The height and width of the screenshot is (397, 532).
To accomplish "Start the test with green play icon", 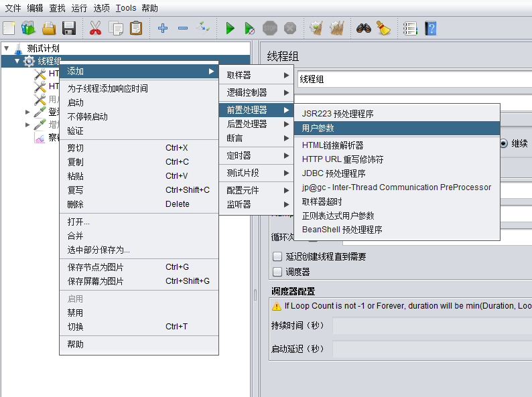I will tap(230, 28).
